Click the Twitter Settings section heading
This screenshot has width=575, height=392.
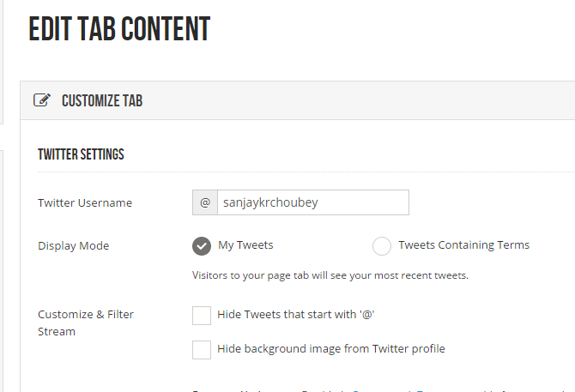(82, 154)
